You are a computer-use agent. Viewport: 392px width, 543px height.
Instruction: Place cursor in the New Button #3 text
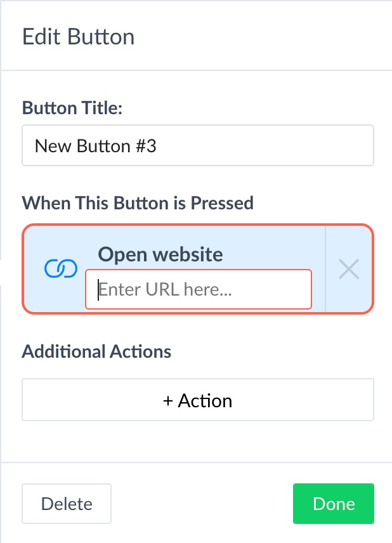[x=96, y=146]
